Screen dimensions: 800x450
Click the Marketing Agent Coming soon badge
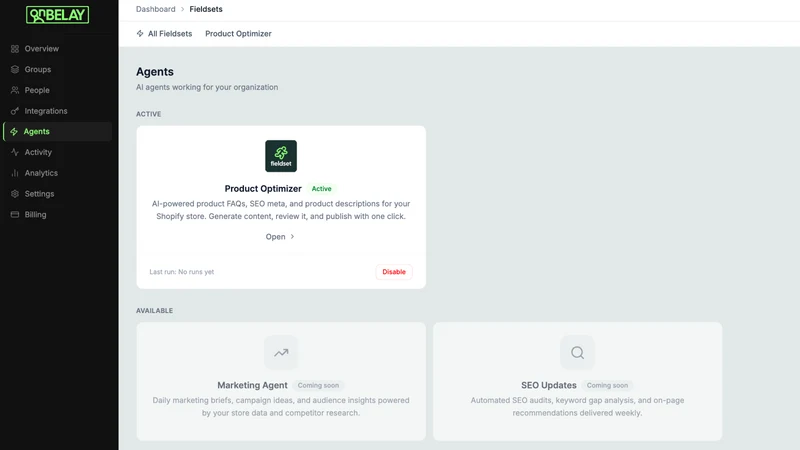318,385
